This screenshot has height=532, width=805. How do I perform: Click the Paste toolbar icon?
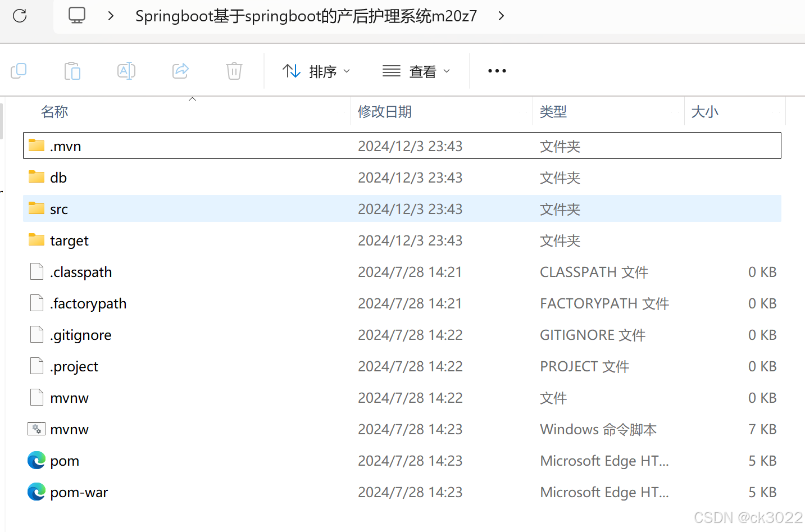point(72,71)
